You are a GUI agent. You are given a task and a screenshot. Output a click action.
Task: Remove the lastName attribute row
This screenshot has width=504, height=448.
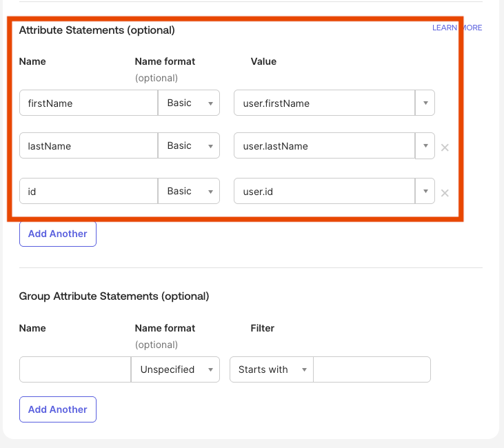[x=445, y=147]
